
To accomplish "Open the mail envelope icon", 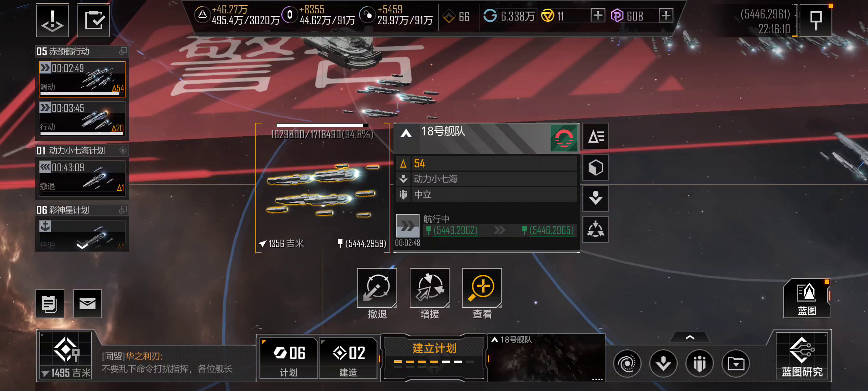I will tap(88, 303).
